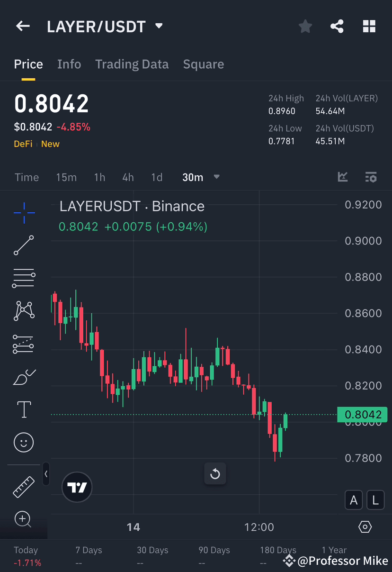Select the crosshair cursor tool
Screen dimensions: 392x572
[23, 212]
